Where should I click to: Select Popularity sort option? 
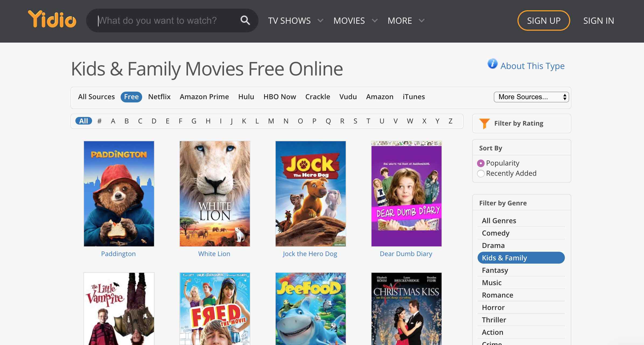pos(481,163)
